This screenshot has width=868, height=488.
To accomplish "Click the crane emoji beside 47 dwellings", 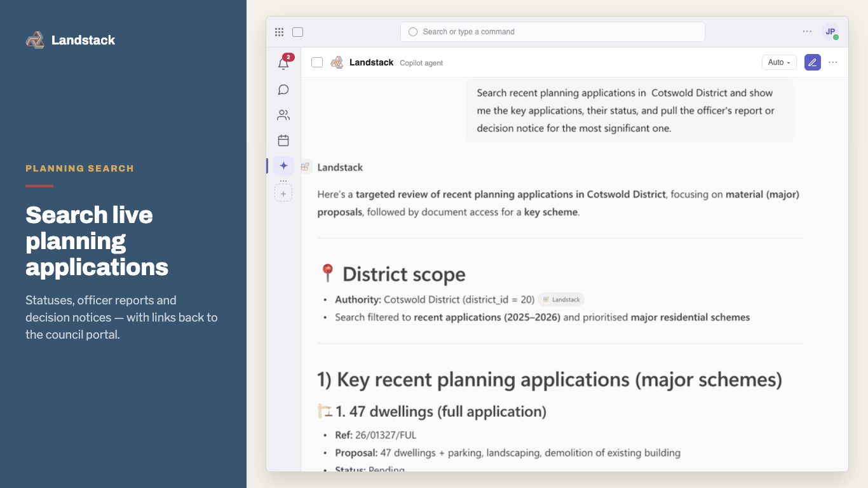I will (325, 411).
